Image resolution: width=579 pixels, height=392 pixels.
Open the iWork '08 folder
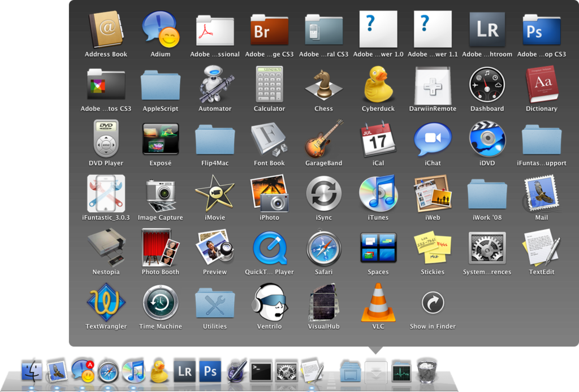tap(487, 194)
